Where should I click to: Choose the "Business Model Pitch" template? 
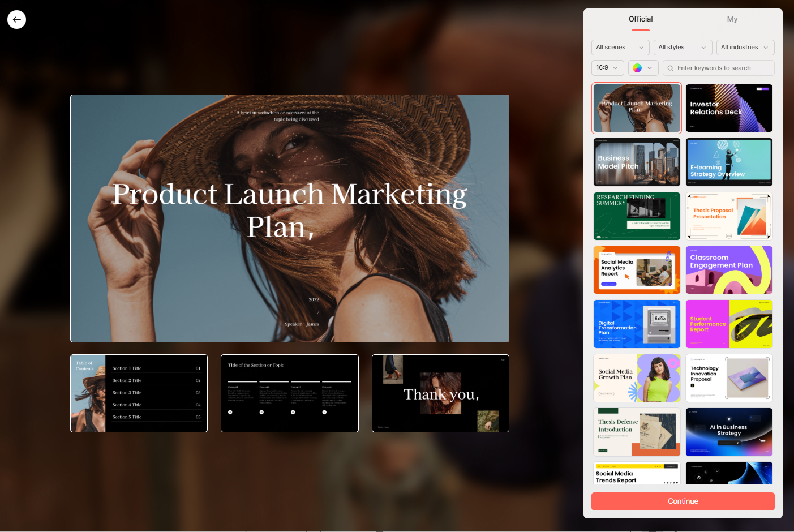[x=637, y=162]
